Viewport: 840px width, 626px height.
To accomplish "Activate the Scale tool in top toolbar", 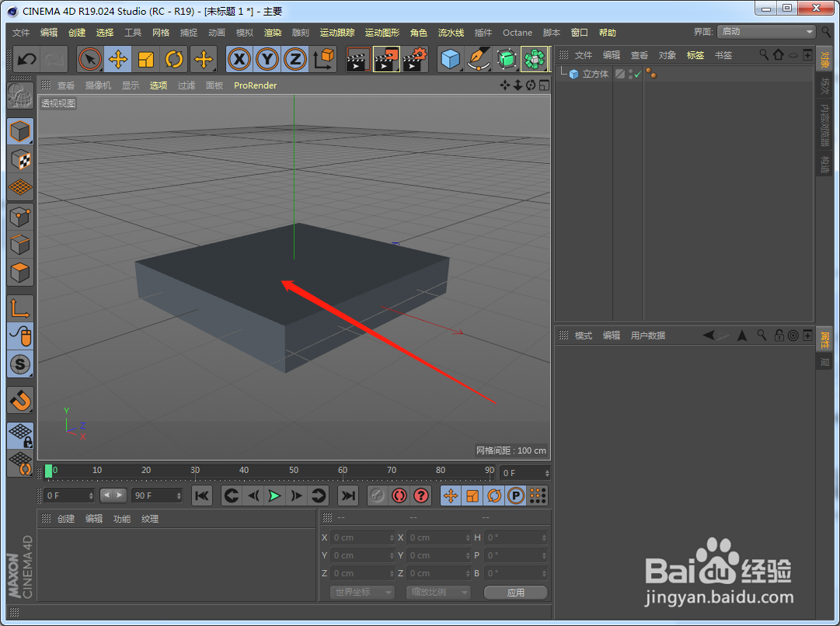I will (x=146, y=59).
